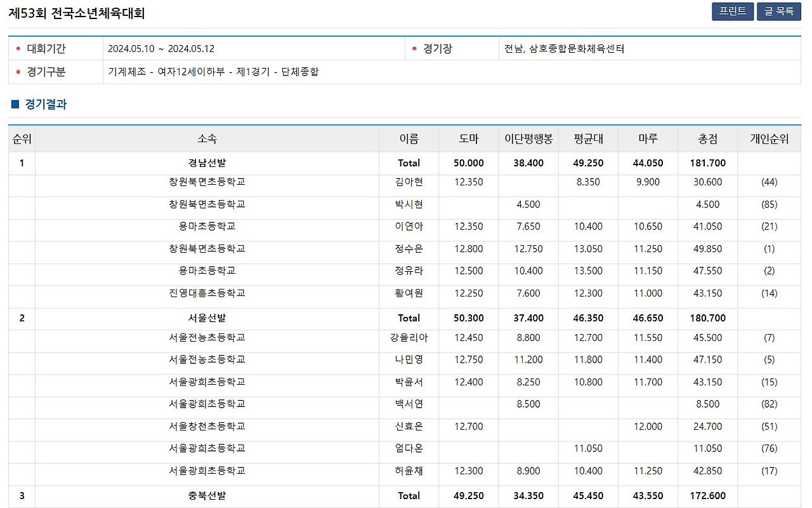Click 서울전농초등학교 in 강율리아's row
The image size is (812, 508).
(x=207, y=338)
